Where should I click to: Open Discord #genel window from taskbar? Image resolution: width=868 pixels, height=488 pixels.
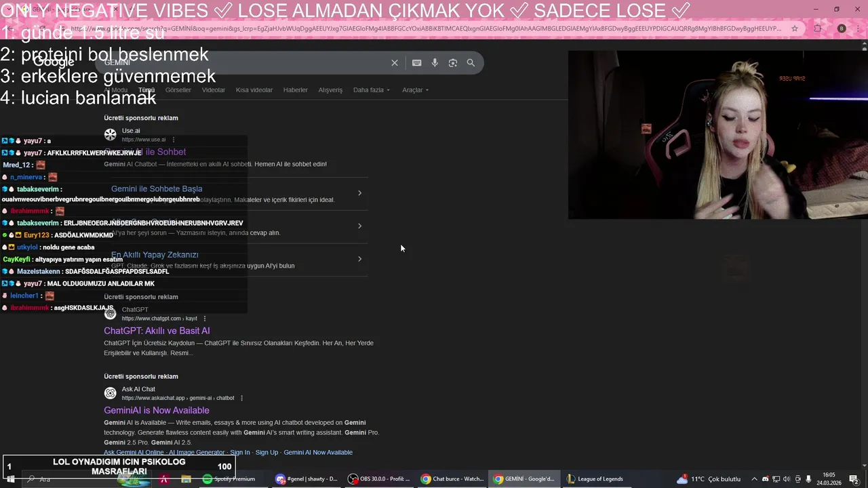click(307, 479)
